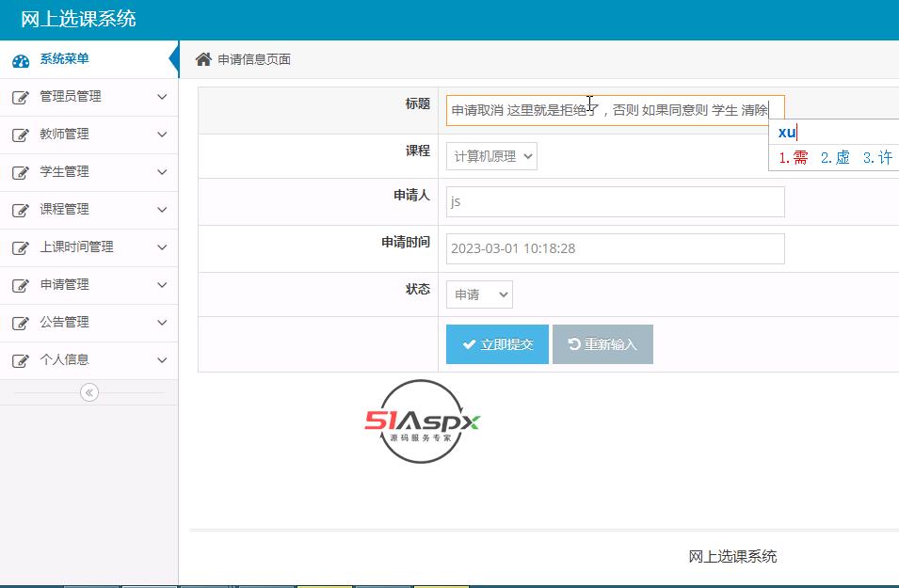Image resolution: width=899 pixels, height=588 pixels.
Task: Open the 管理员管理 menu item
Action: click(88, 97)
